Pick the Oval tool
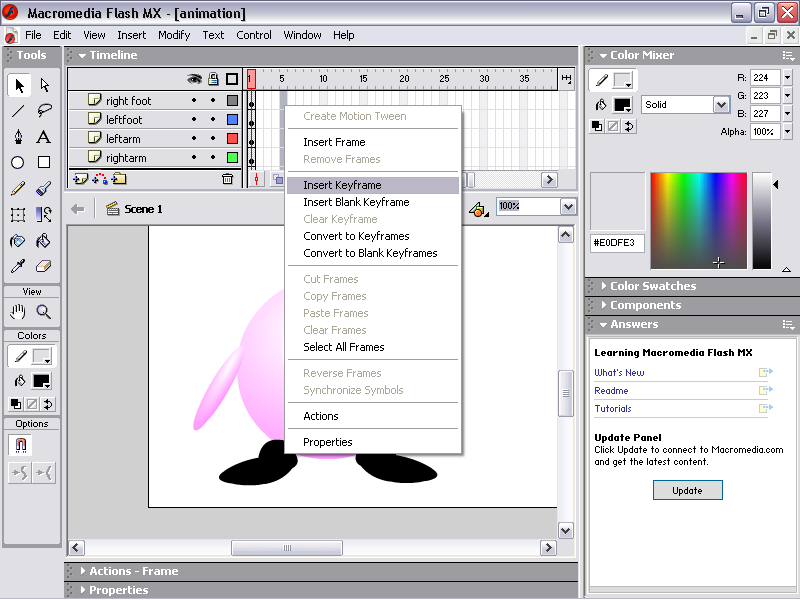Image resolution: width=800 pixels, height=600 pixels. click(18, 162)
